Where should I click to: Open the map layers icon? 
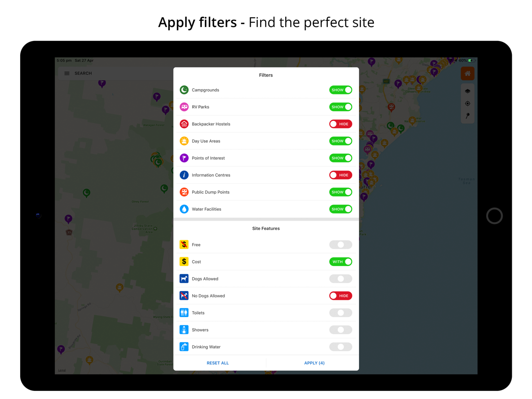(467, 91)
